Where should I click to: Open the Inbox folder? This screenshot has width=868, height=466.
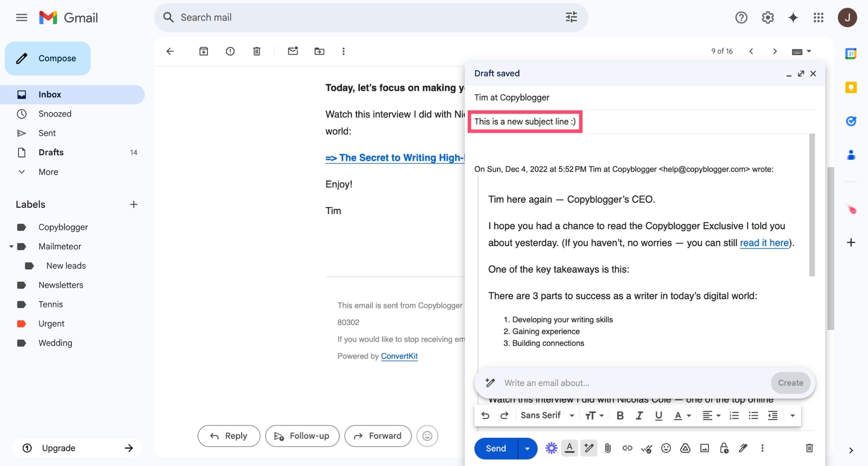click(72, 95)
